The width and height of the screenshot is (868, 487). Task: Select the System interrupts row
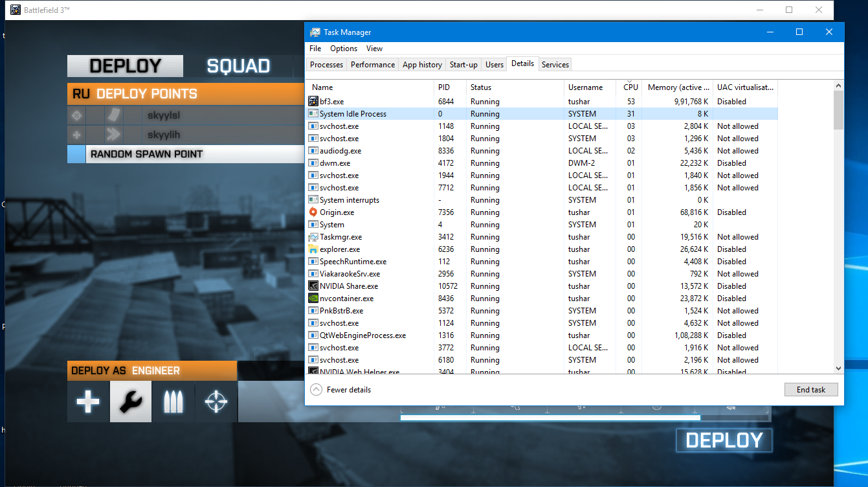[542, 200]
